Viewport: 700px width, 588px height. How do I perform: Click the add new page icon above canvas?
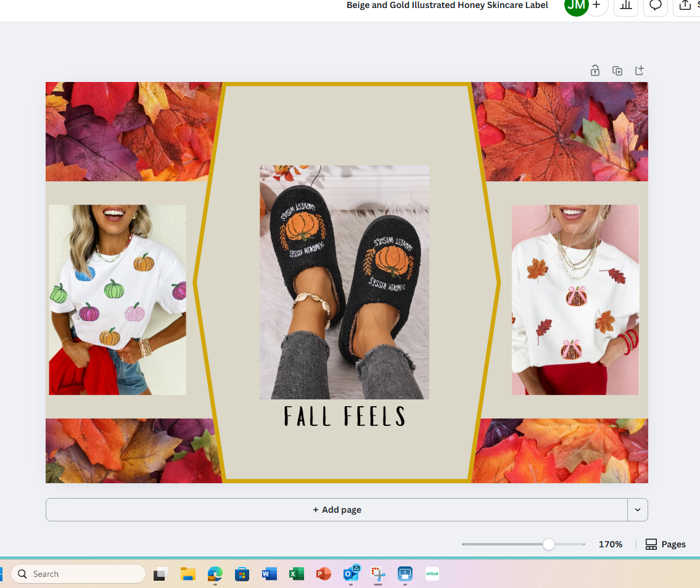coord(639,70)
